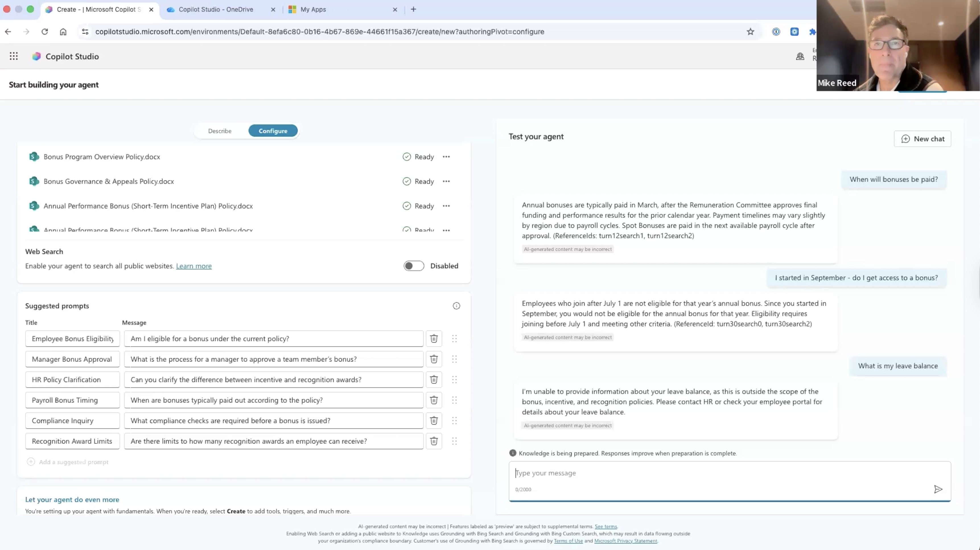The height and width of the screenshot is (550, 980).
Task: Open options for Bonus Program Overview Policy.docx
Action: pyautogui.click(x=446, y=157)
